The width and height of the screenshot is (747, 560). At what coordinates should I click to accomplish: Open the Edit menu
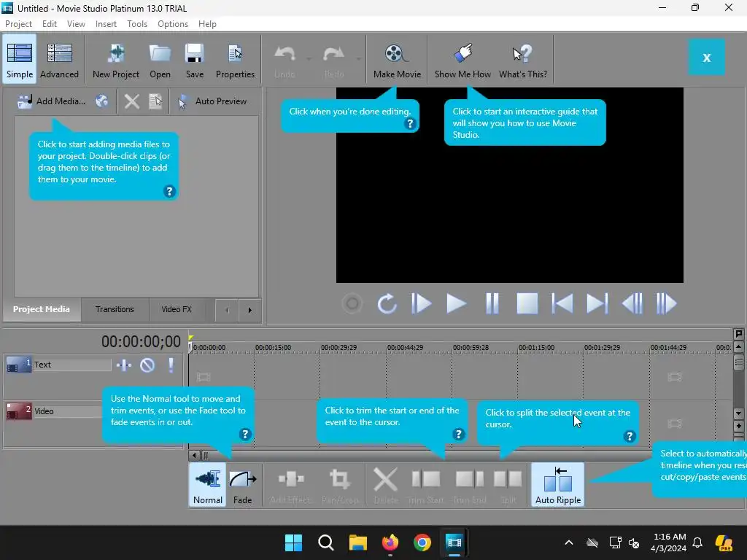pos(49,24)
